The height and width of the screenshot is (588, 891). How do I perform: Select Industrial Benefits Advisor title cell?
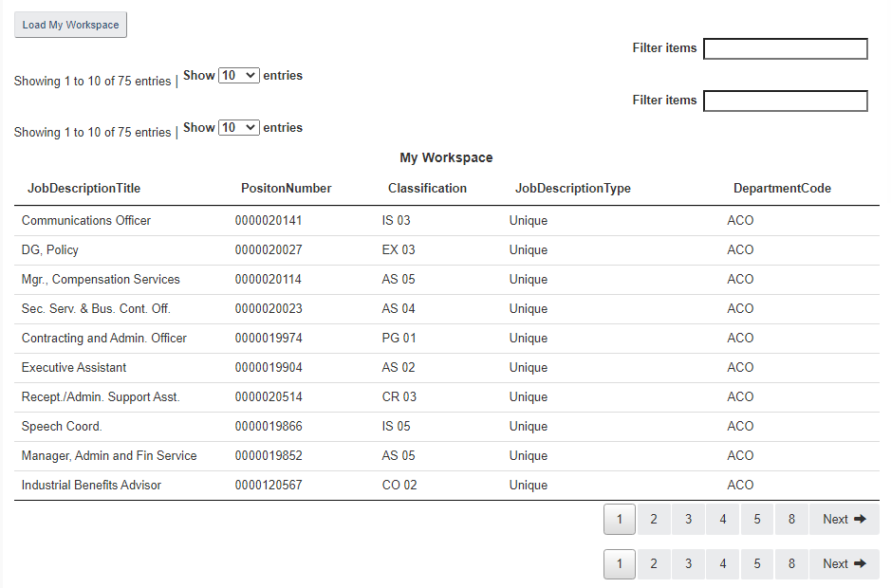pyautogui.click(x=91, y=486)
